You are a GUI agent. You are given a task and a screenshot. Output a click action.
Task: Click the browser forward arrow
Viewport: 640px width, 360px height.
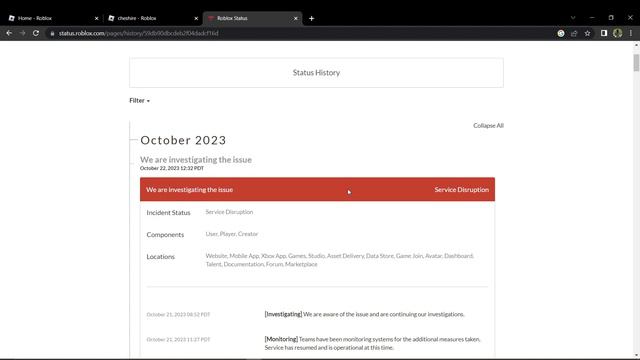[22, 33]
